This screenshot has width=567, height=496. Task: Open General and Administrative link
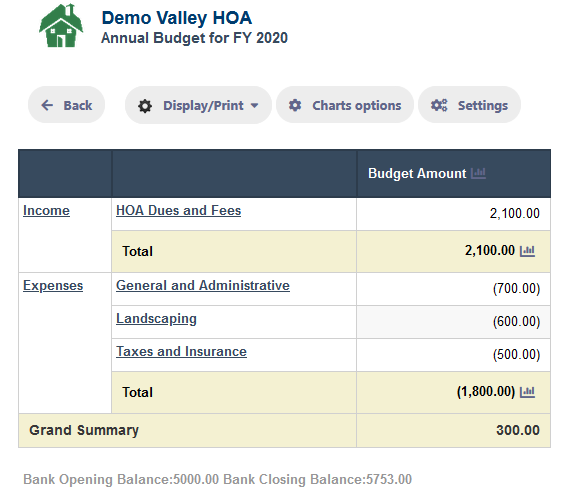[202, 286]
